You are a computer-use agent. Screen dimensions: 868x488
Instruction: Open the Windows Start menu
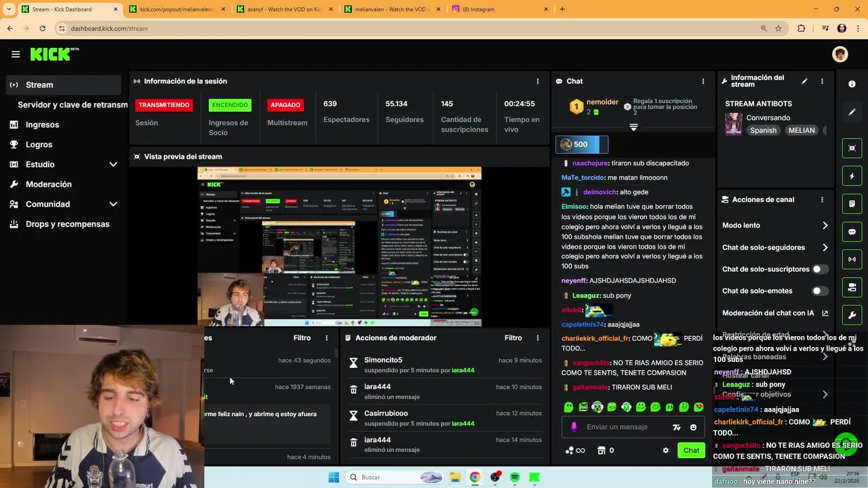334,477
